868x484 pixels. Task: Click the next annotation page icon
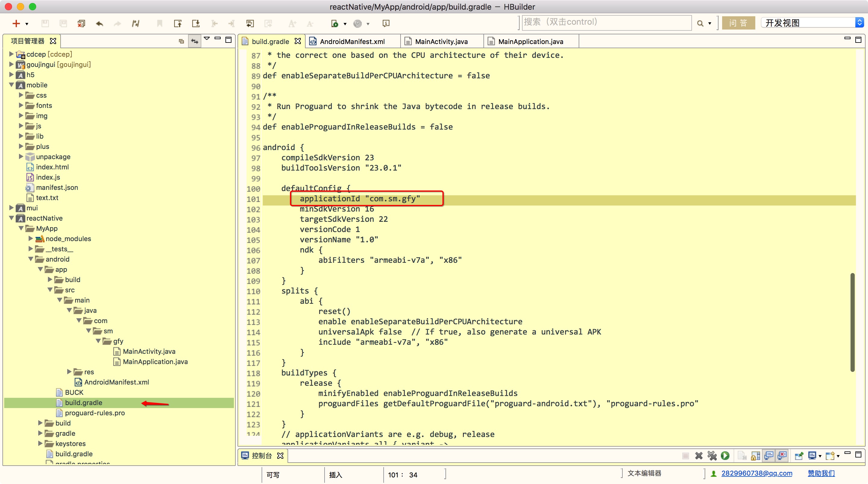(196, 23)
